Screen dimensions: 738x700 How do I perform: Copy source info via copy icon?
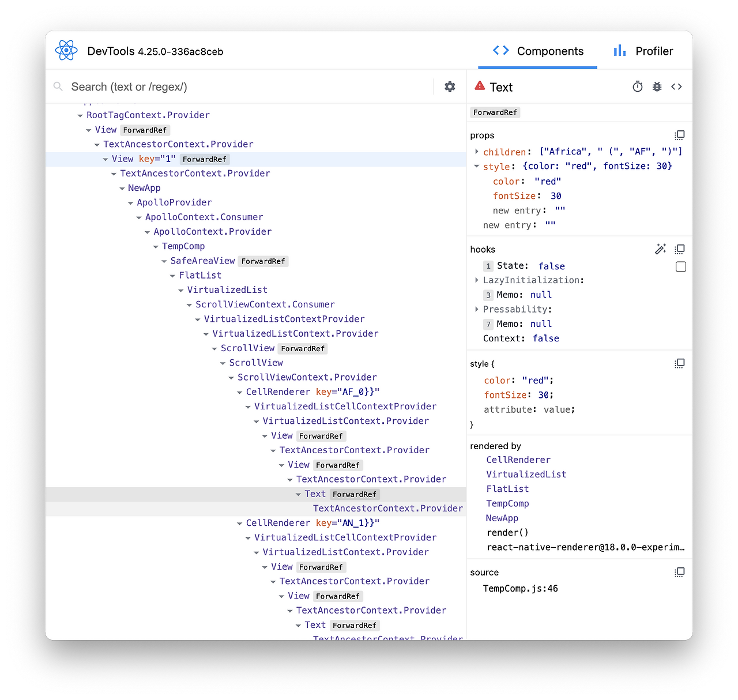pos(680,571)
